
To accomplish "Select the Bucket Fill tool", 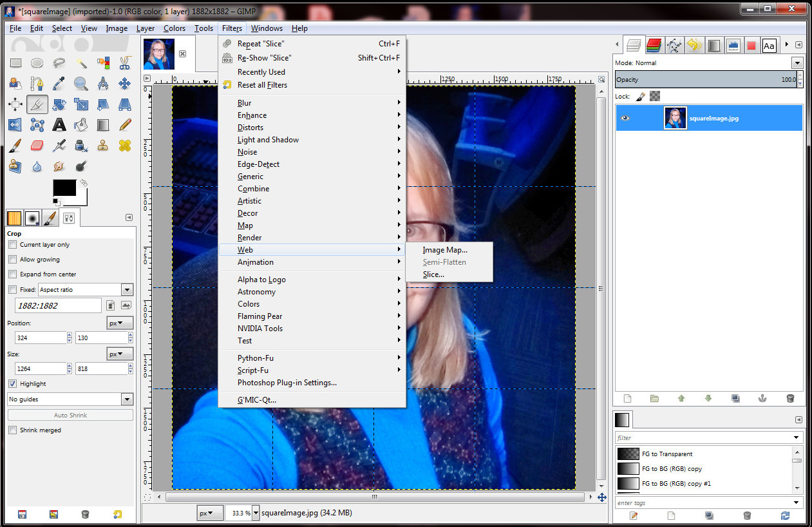I will point(81,124).
